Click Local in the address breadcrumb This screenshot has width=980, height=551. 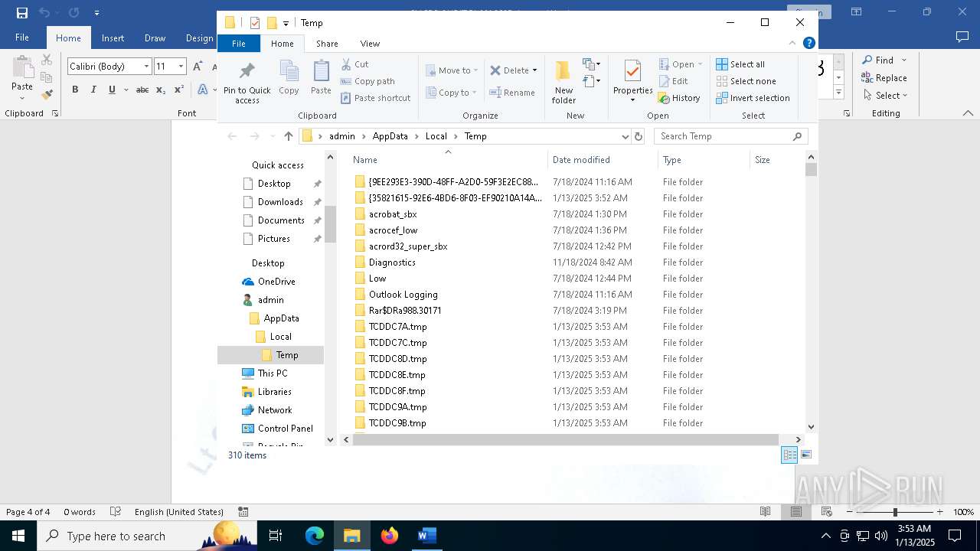point(436,136)
